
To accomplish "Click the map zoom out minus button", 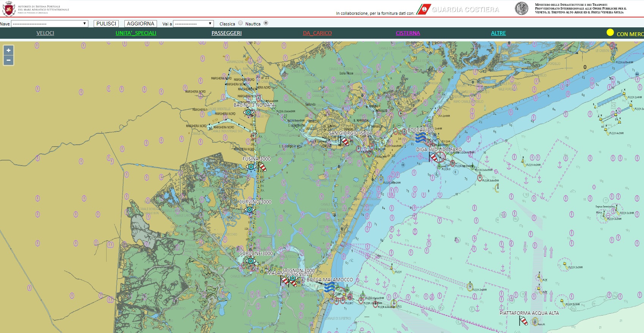I will click(8, 60).
